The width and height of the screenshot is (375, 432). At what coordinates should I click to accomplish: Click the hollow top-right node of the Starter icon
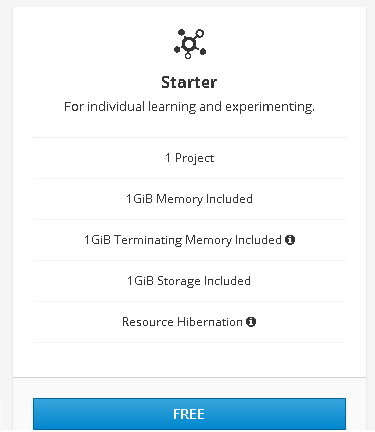click(200, 33)
